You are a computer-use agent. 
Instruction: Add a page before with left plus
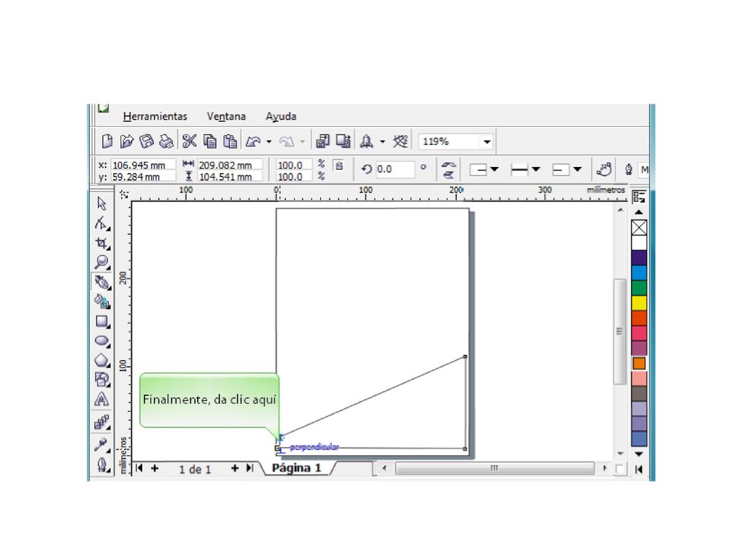155,469
